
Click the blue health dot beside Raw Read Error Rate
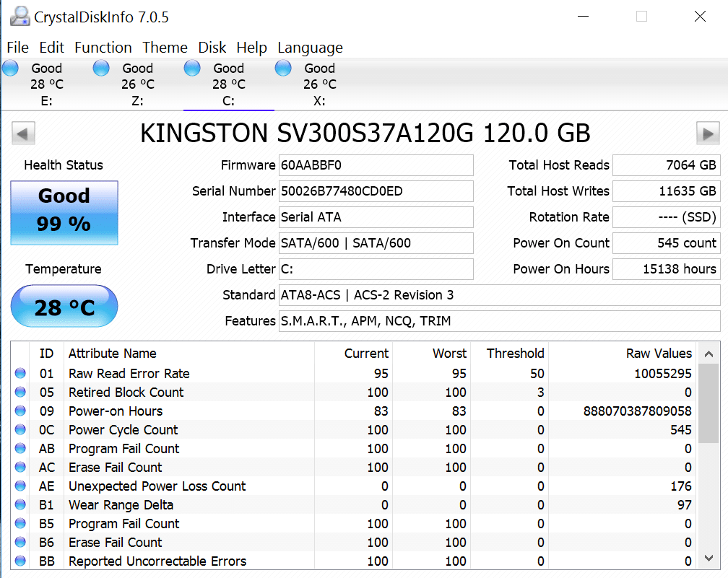(21, 374)
